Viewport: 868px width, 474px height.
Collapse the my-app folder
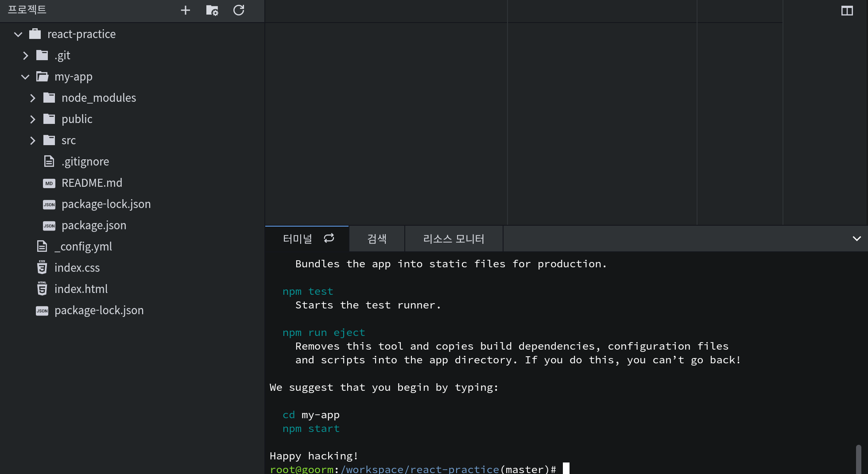[x=25, y=77]
